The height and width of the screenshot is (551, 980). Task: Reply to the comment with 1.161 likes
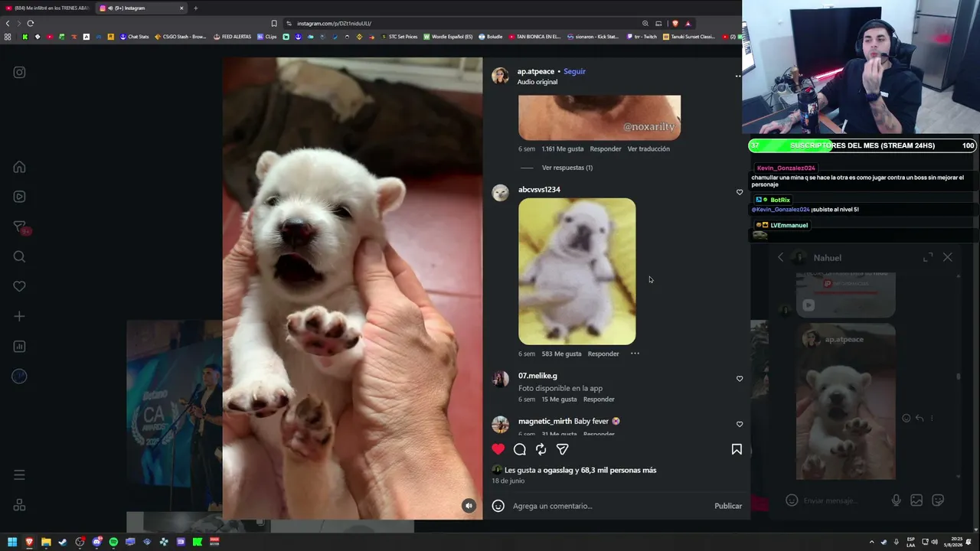[606, 148]
